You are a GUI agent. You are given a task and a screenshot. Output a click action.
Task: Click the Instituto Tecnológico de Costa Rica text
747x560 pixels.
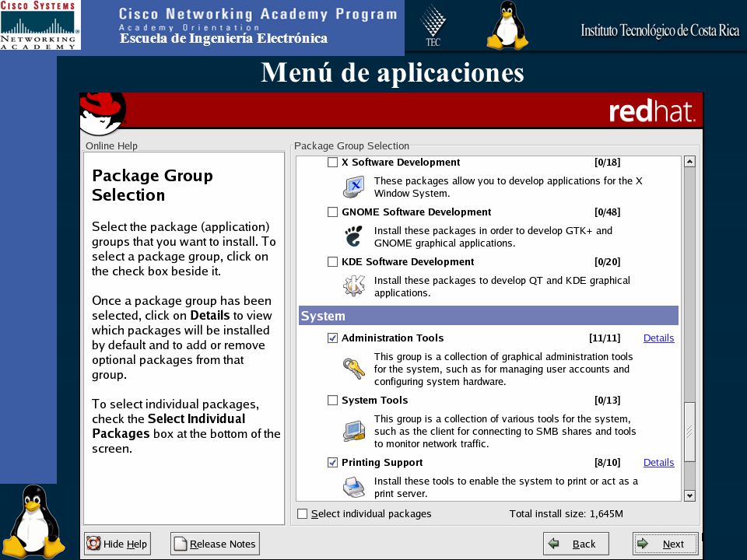coord(660,30)
